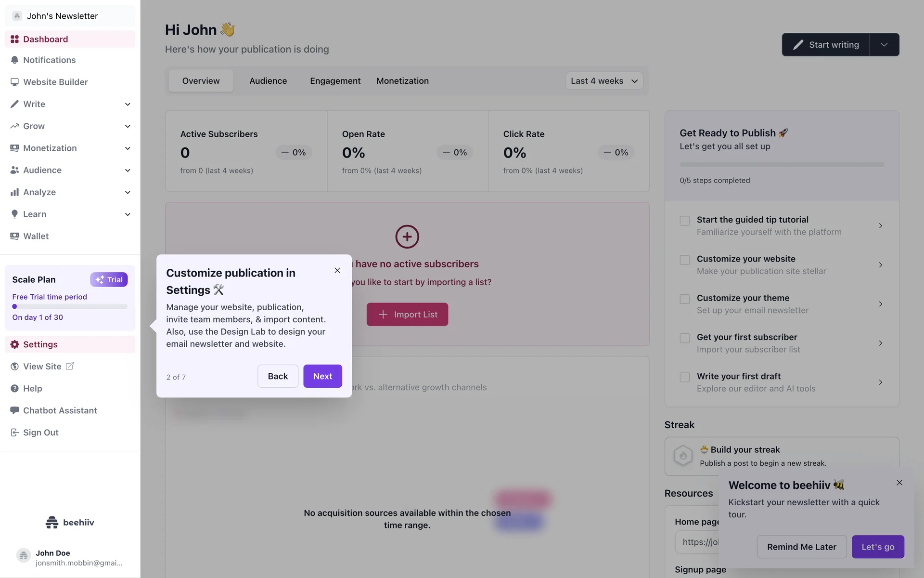Image resolution: width=924 pixels, height=578 pixels.
Task: Check the guided tip tutorial checkbox
Action: pyautogui.click(x=684, y=221)
